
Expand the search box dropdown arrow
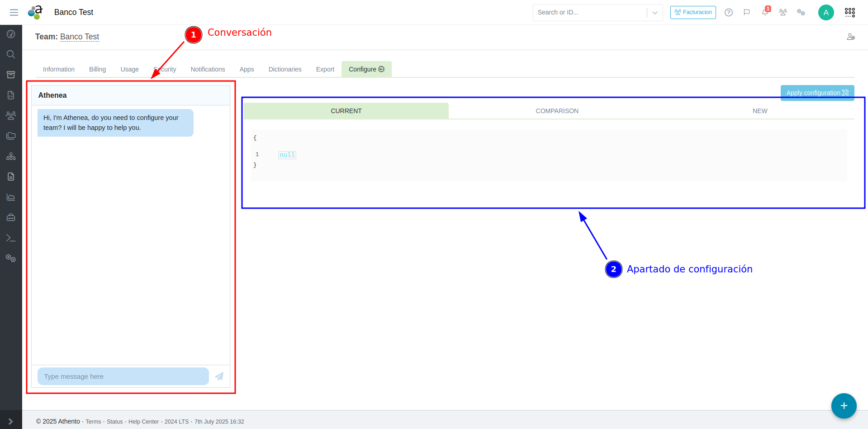(655, 13)
